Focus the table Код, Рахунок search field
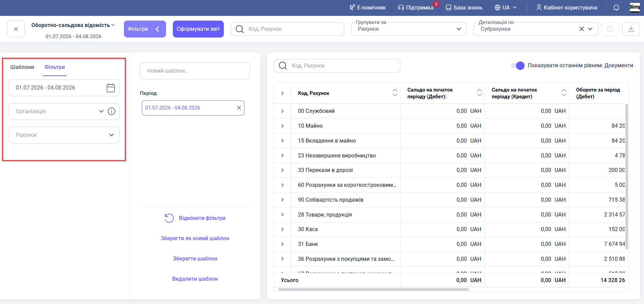 pyautogui.click(x=337, y=66)
